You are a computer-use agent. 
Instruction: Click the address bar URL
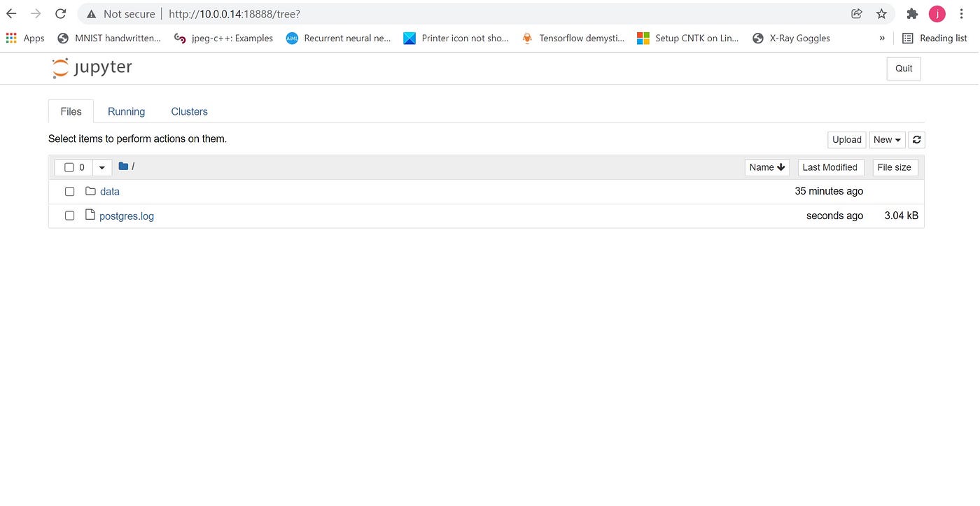tap(234, 14)
